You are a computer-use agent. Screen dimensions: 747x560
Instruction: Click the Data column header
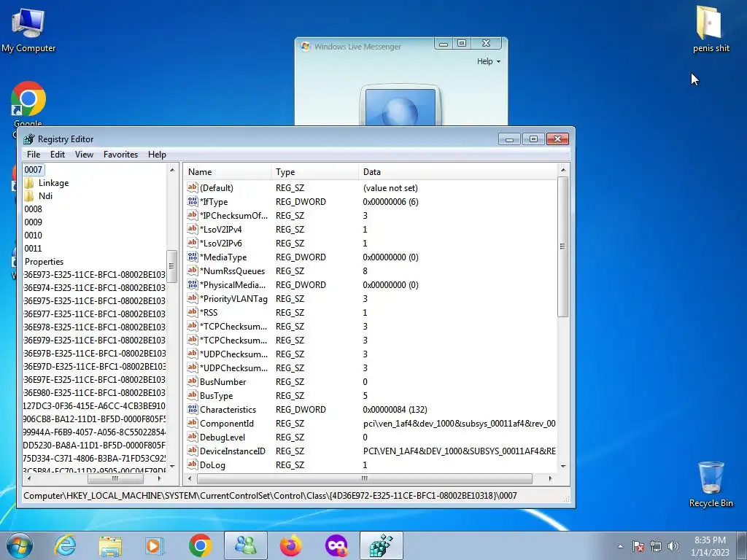point(457,172)
